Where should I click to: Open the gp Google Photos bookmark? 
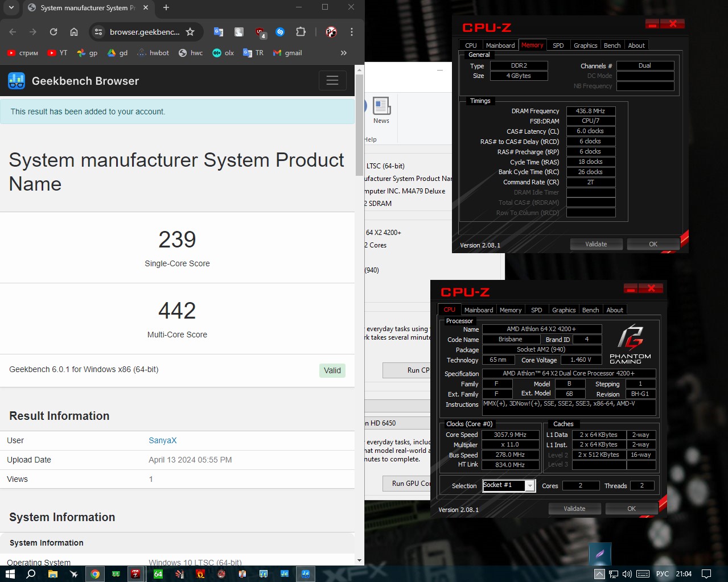(88, 53)
